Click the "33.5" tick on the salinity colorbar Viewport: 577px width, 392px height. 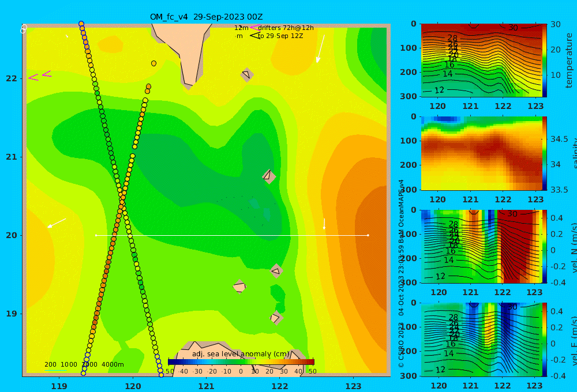559,190
